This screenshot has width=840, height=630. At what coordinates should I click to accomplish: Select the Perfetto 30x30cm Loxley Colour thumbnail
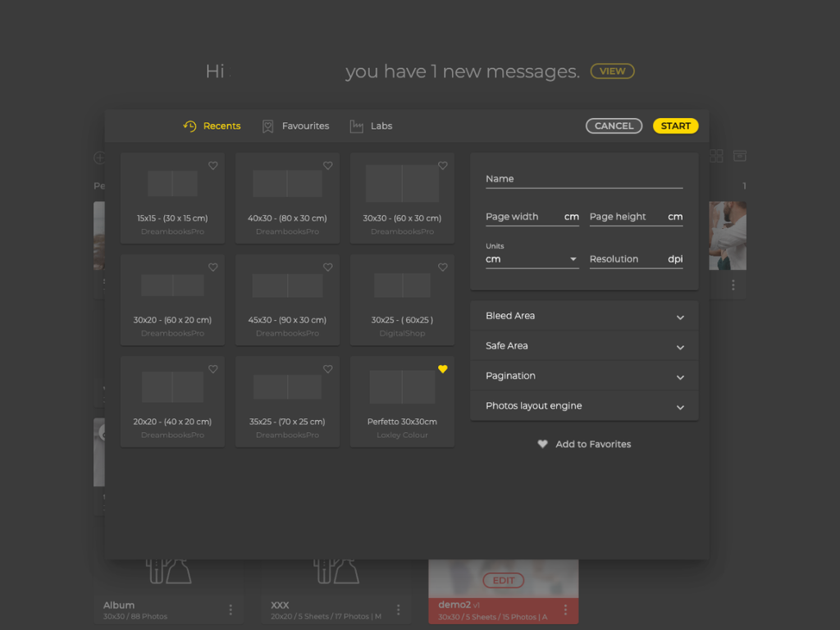coord(402,387)
